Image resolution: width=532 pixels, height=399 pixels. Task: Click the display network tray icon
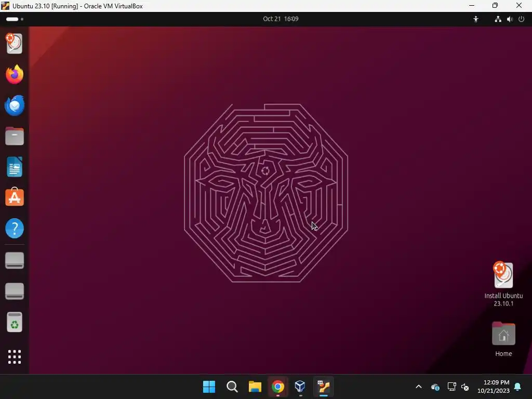tap(451, 387)
